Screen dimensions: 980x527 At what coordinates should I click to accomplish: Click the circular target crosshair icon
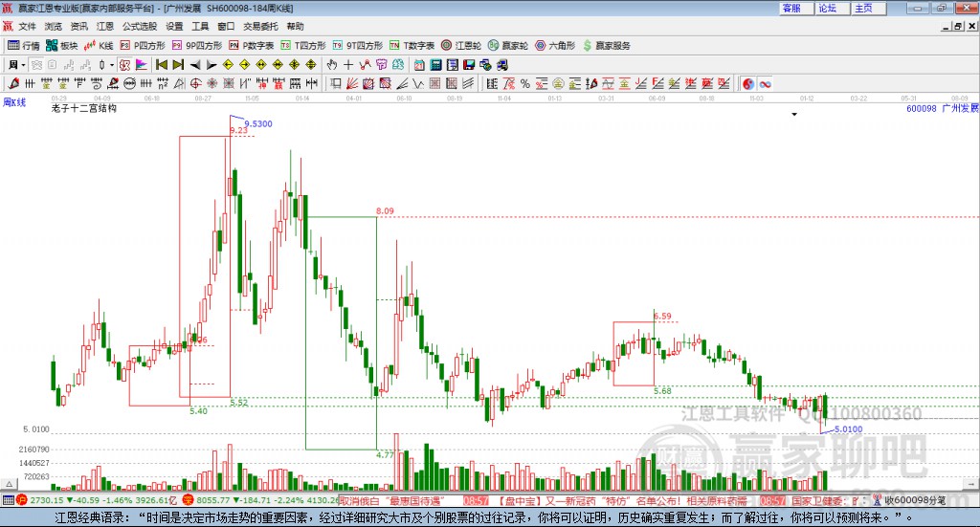pyautogui.click(x=195, y=83)
